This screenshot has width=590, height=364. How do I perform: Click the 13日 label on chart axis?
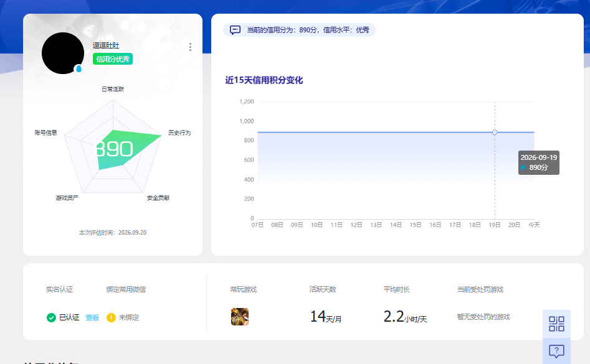[x=376, y=225]
